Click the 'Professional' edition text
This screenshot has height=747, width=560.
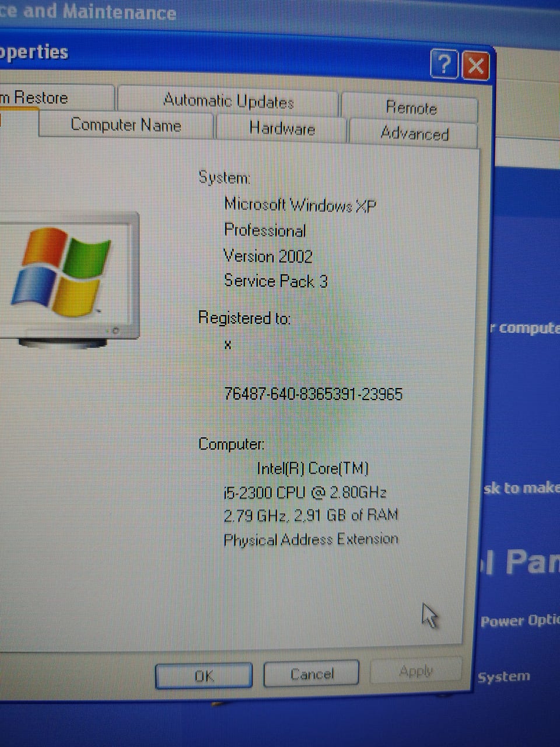point(265,231)
